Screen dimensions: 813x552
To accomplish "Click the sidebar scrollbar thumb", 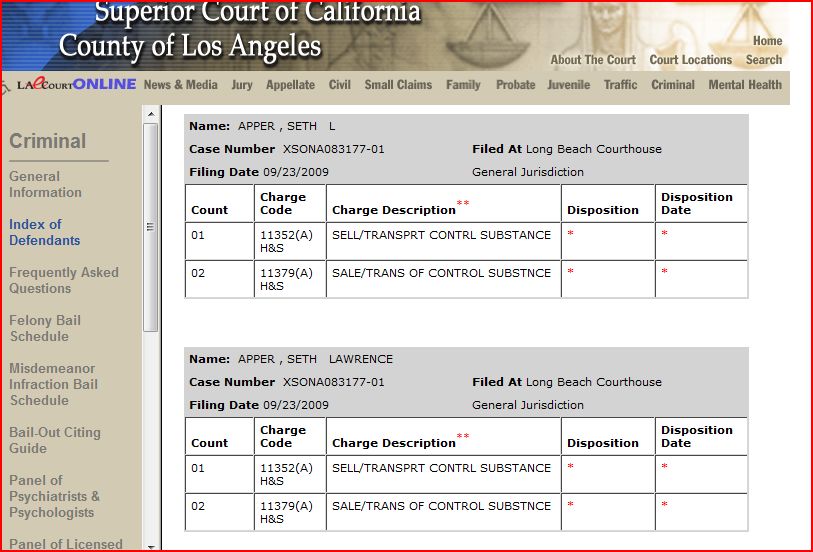I will tap(151, 227).
